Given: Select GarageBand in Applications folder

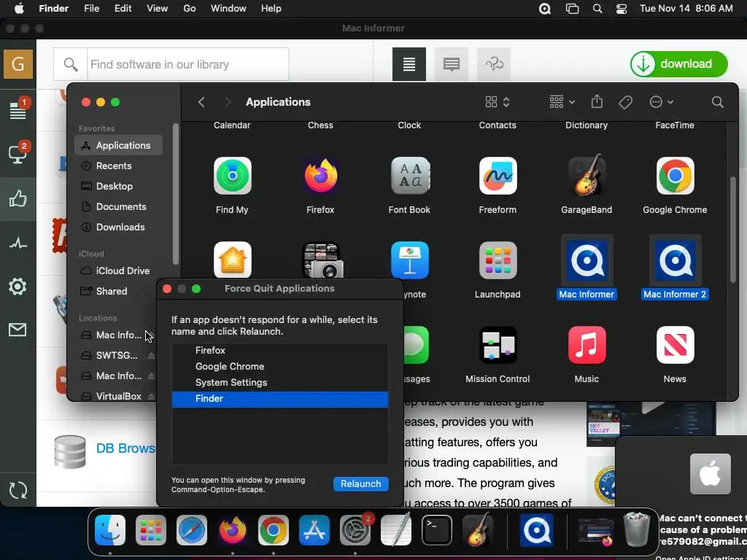Looking at the screenshot, I should (587, 174).
